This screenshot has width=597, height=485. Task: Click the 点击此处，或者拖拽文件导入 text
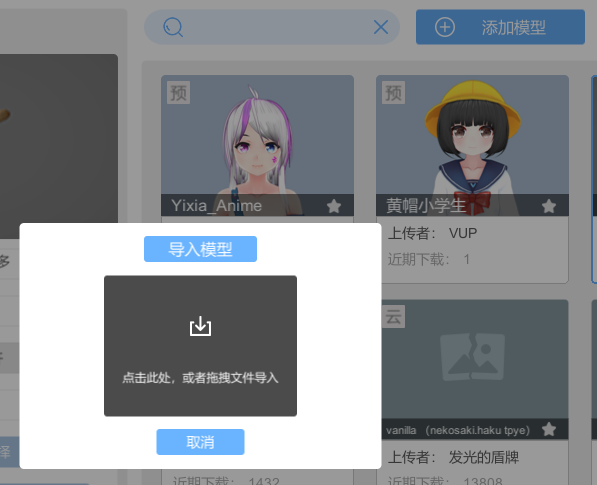200,378
